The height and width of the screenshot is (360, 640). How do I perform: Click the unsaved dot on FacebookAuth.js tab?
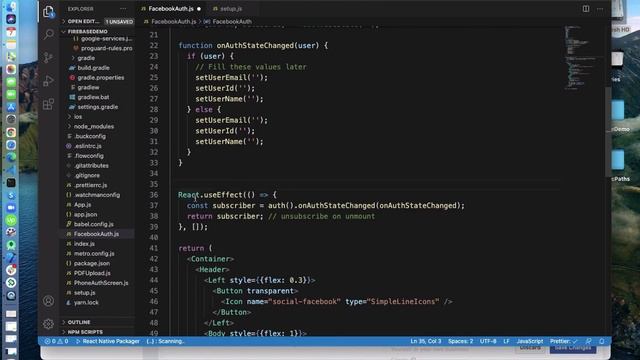pos(199,9)
